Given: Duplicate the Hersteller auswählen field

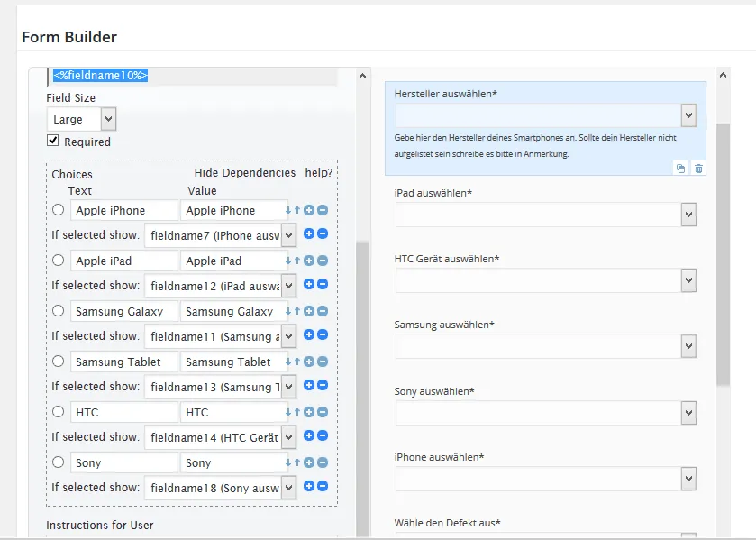Looking at the screenshot, I should 681,169.
